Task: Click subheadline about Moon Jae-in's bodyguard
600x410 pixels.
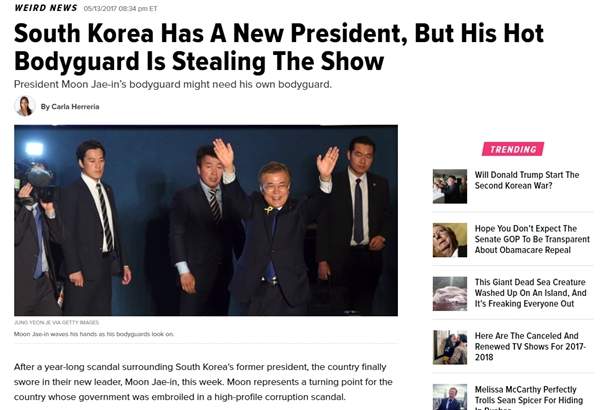Action: point(173,84)
